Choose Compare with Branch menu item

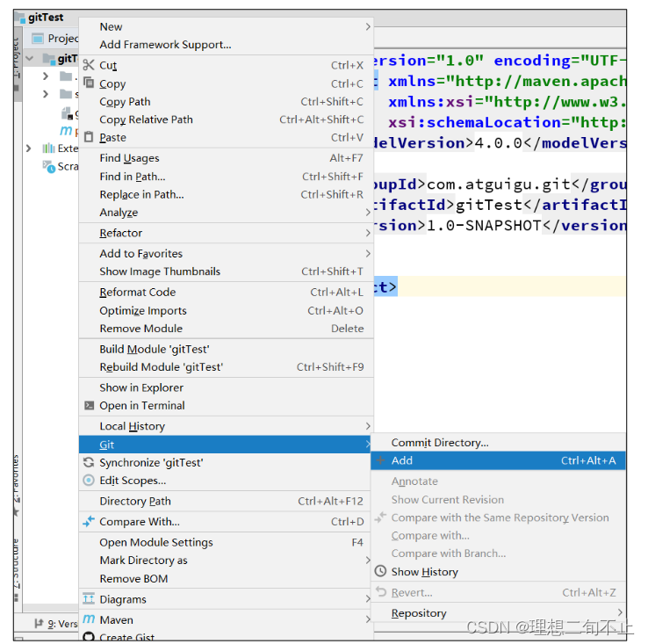499,554
